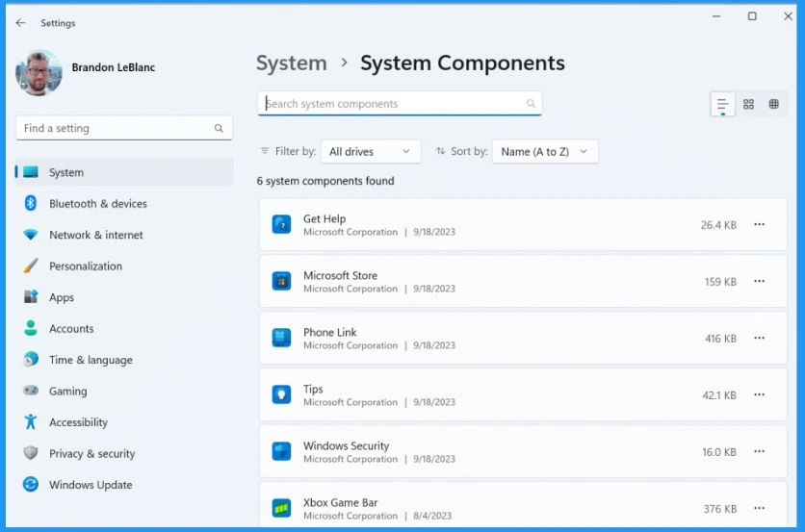
Task: Switch to table view layout
Action: pos(773,104)
